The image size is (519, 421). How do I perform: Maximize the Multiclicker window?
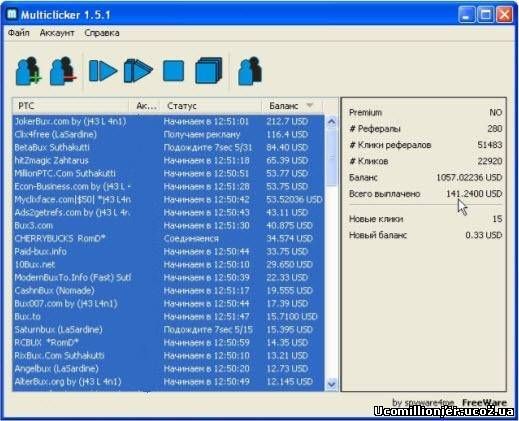click(485, 14)
